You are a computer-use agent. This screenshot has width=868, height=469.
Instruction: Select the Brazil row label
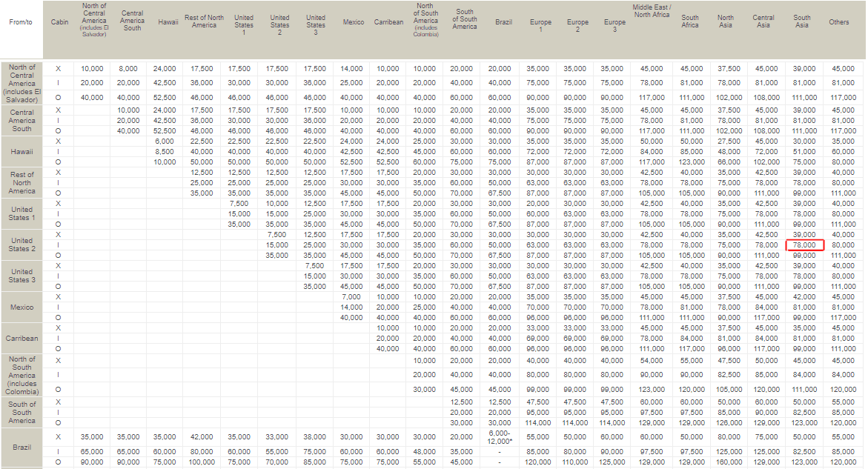22,448
